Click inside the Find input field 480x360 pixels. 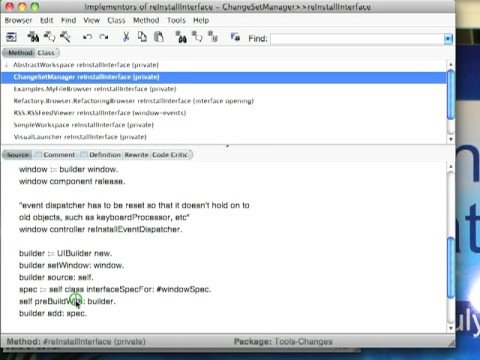[357, 39]
